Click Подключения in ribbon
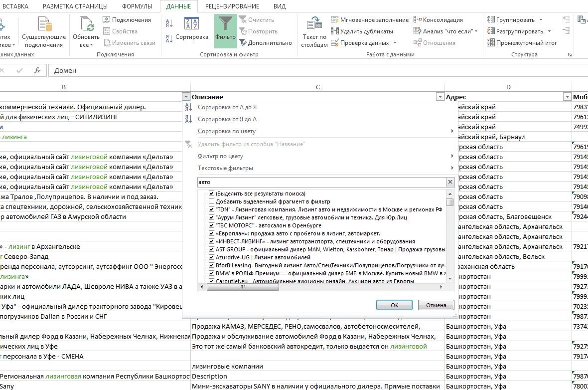 127,20
